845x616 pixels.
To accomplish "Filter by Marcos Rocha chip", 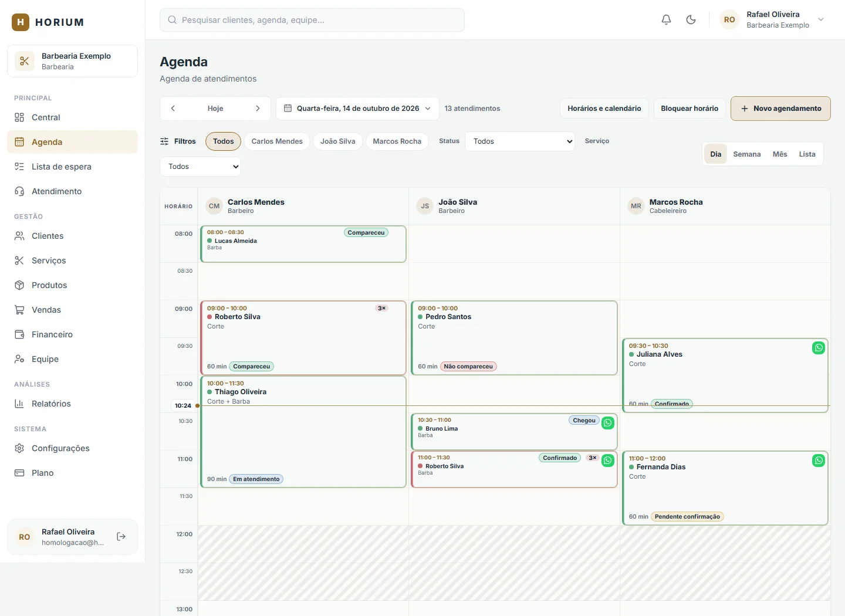I will point(397,141).
